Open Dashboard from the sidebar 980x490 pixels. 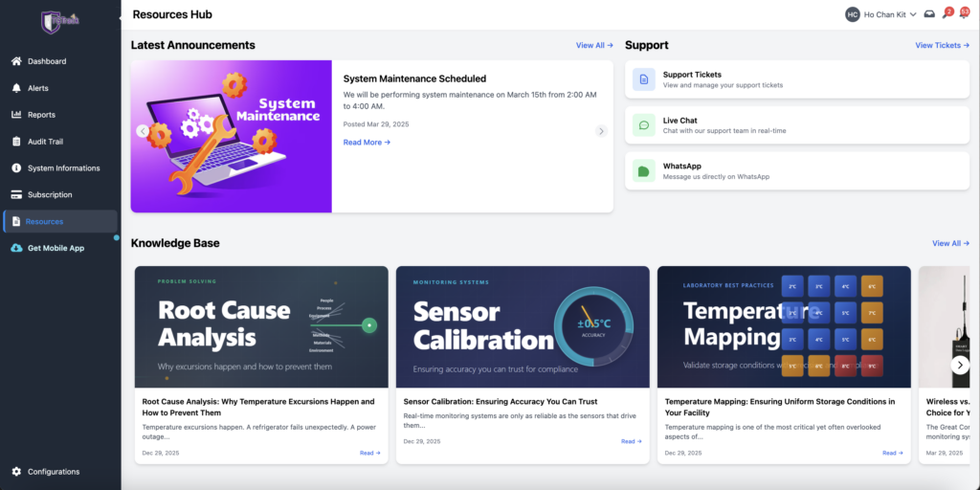click(x=47, y=61)
